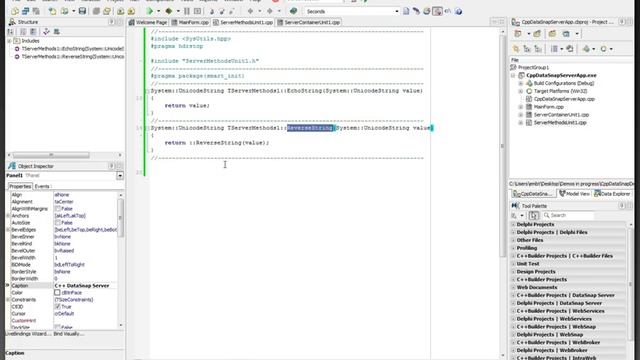Toggle the AutoSize False checkbox

click(58, 223)
